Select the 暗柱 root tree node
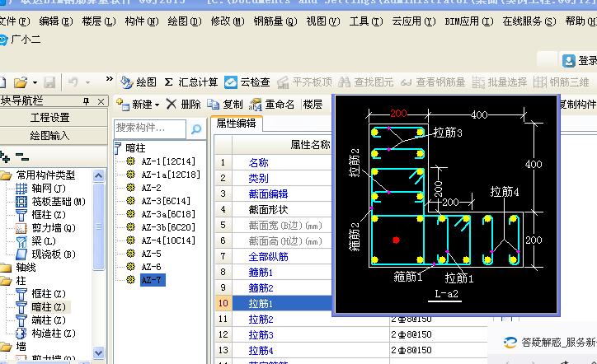The width and height of the screenshot is (597, 364). point(135,148)
